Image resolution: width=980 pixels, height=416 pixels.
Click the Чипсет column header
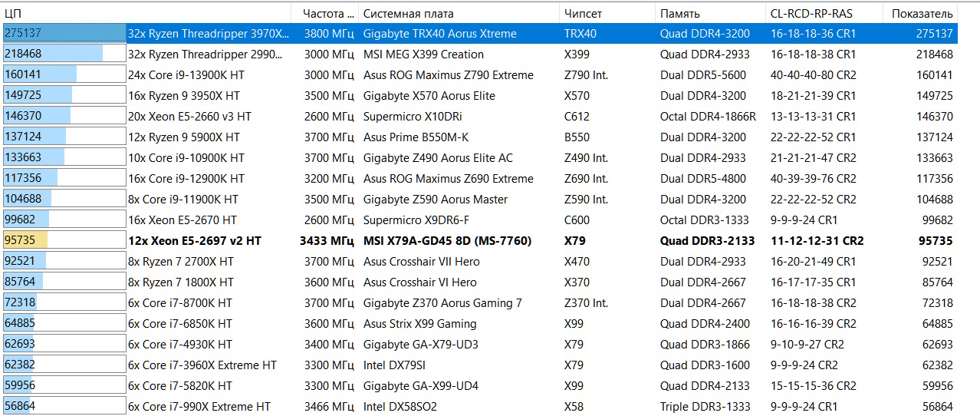pyautogui.click(x=607, y=13)
